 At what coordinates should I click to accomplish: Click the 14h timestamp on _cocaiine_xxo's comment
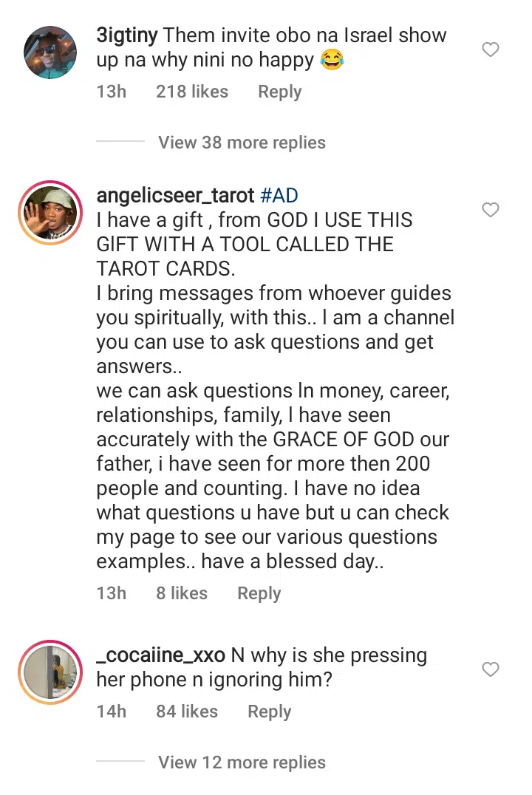point(112,712)
